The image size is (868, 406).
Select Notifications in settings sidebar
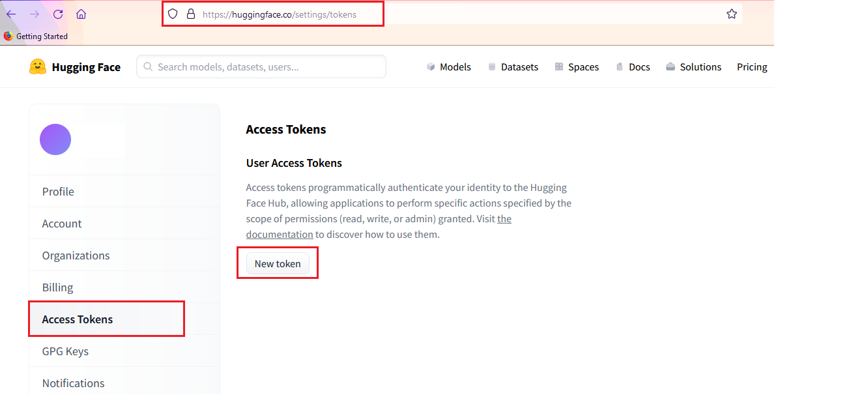coord(124,383)
